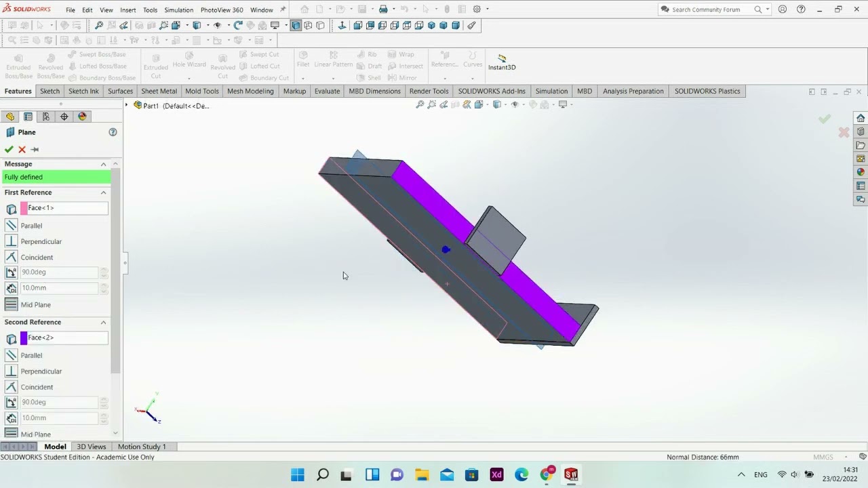Accept the plane with the green checkmark in the Plane panel
The height and width of the screenshot is (488, 868).
point(9,149)
